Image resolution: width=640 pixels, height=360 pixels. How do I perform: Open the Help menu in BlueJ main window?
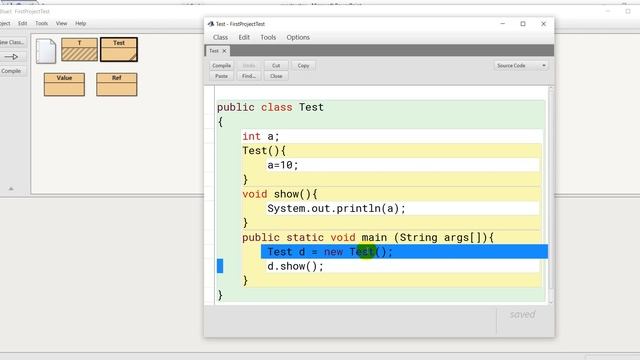80,23
